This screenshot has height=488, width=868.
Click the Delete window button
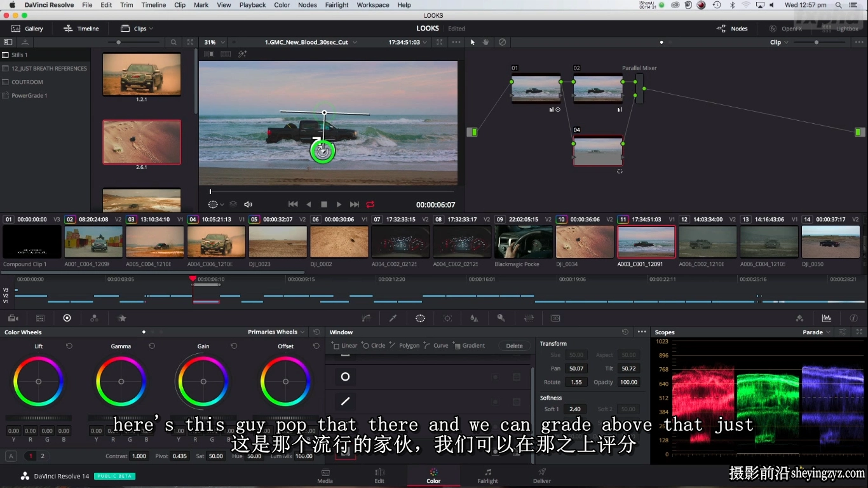click(514, 346)
